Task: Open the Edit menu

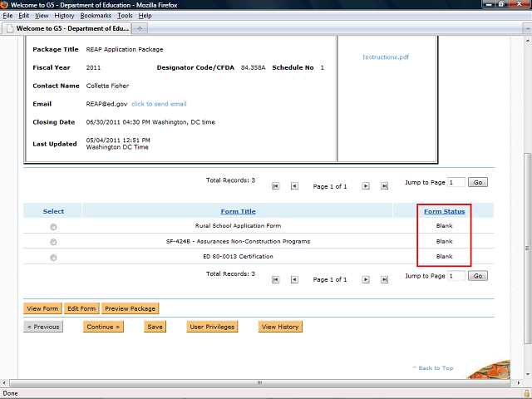Action: click(24, 16)
